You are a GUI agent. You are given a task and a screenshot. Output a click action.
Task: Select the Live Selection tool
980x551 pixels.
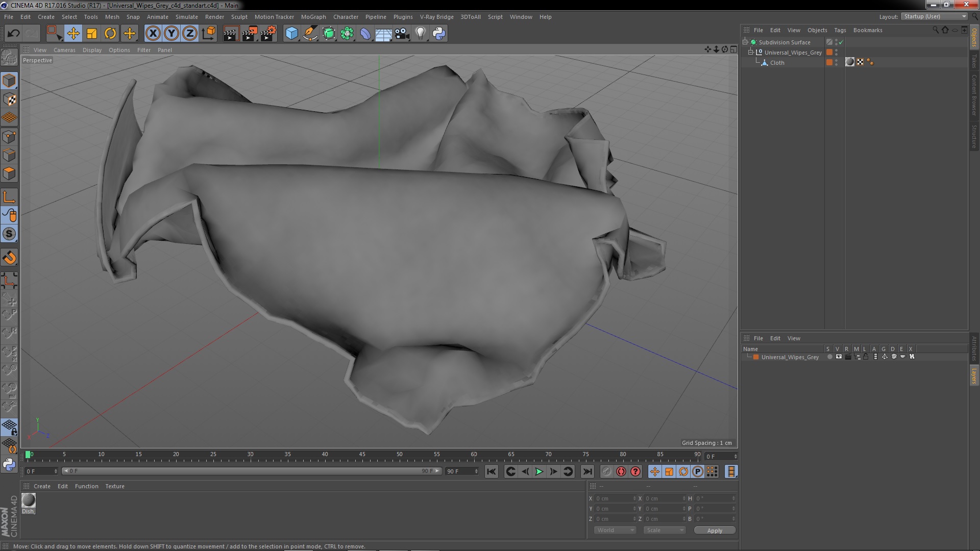54,34
